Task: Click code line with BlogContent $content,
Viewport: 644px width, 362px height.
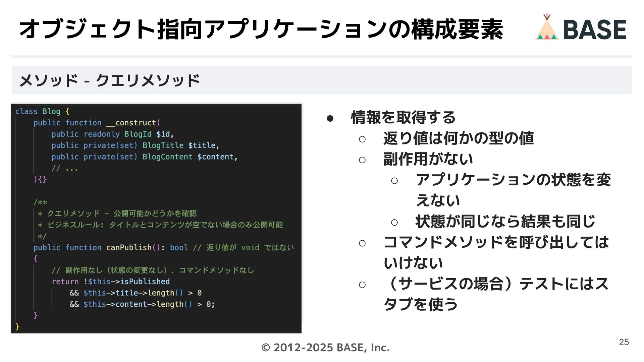Action: (x=144, y=157)
